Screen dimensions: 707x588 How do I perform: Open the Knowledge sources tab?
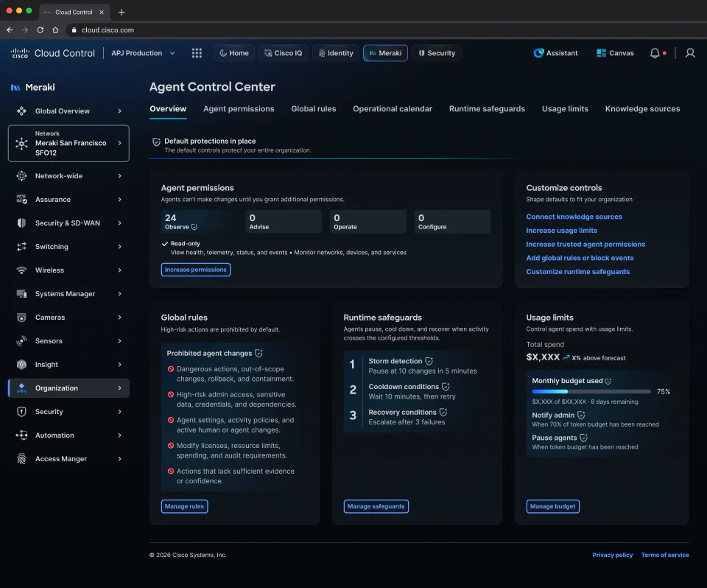pyautogui.click(x=642, y=109)
